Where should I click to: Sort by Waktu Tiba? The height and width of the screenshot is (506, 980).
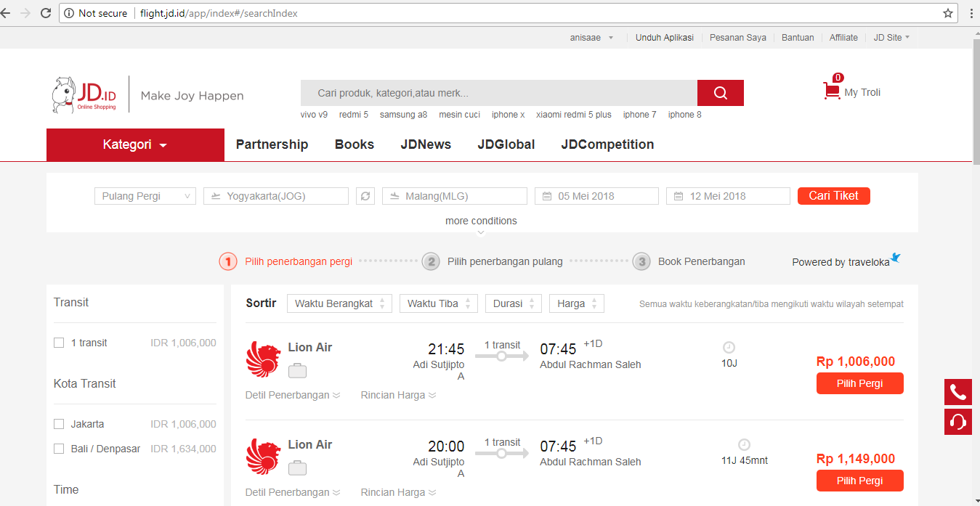coord(439,303)
